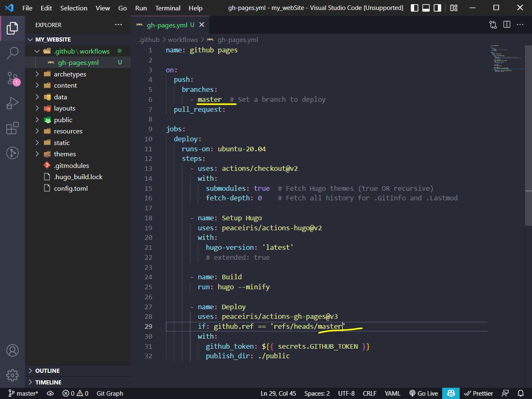The width and height of the screenshot is (532, 399).
Task: Open the Accounts menu icon
Action: click(x=12, y=350)
